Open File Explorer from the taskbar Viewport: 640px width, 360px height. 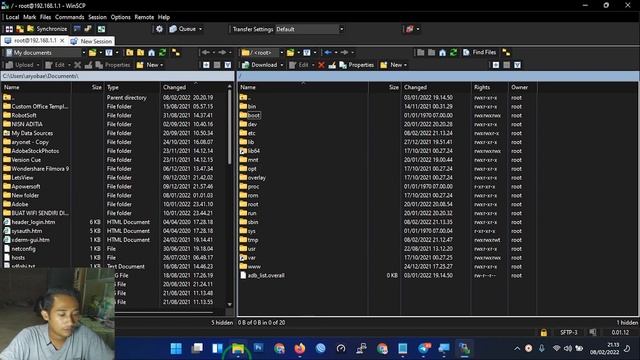tap(238, 349)
